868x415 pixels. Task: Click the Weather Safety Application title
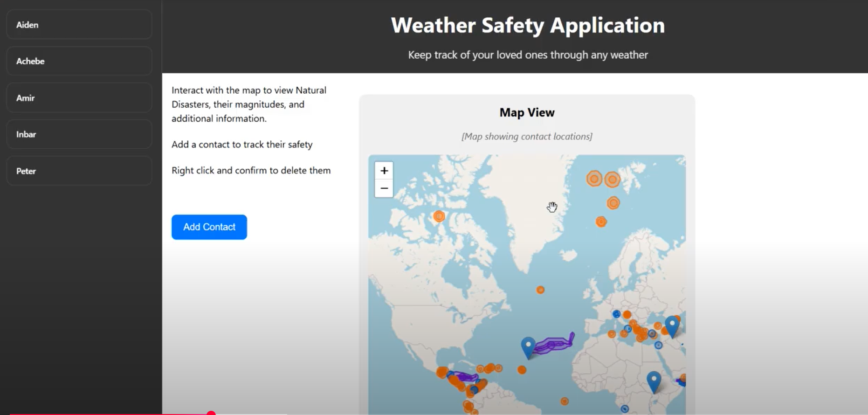pyautogui.click(x=528, y=25)
